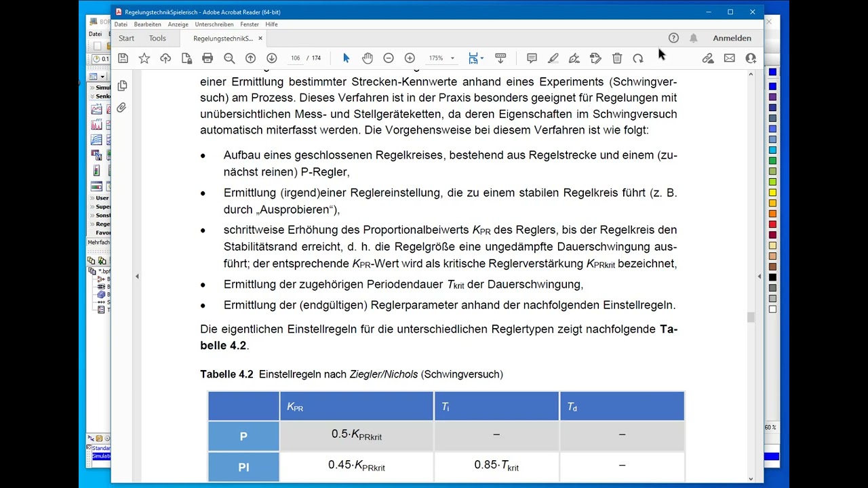Viewport: 868px width, 488px height.
Task: Pick the yellow swatch in background palette
Action: click(x=772, y=192)
